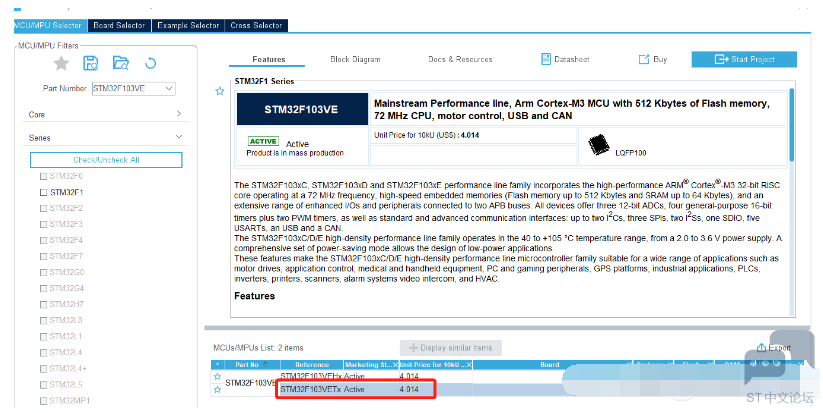The width and height of the screenshot is (823, 413).
Task: Toggle the STM32L5 series checkbox
Action: [x=44, y=385]
